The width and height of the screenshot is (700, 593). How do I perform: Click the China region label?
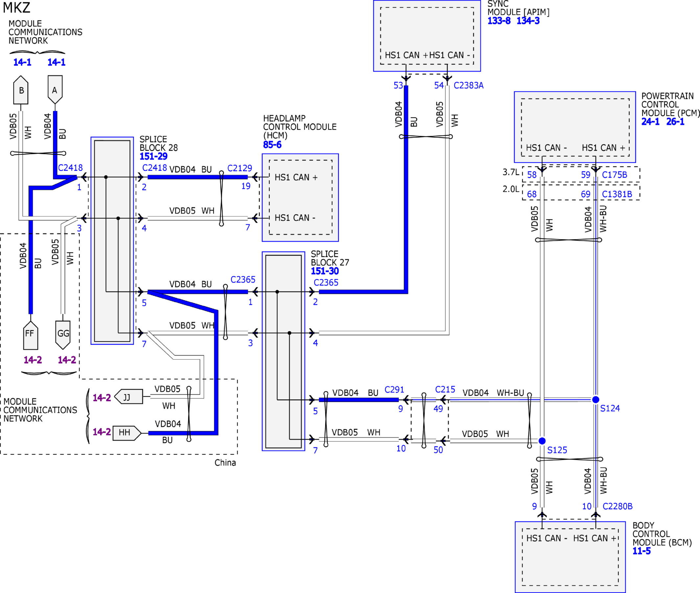coord(225,463)
